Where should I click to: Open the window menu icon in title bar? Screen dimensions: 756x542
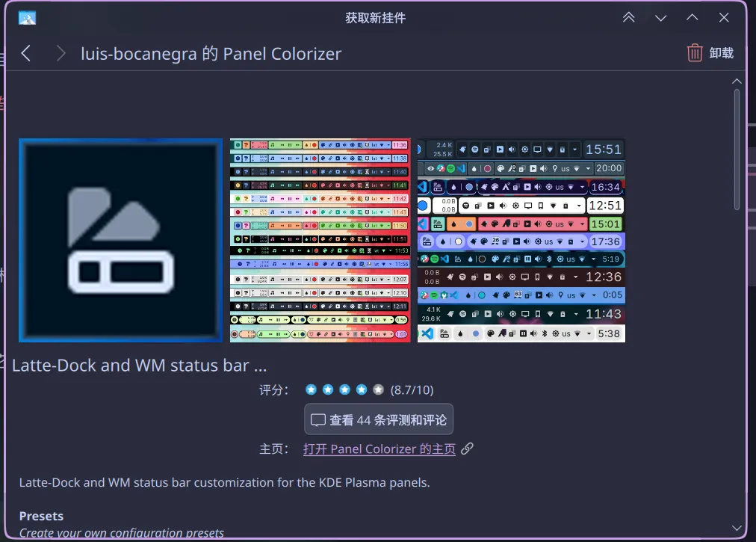[x=27, y=18]
